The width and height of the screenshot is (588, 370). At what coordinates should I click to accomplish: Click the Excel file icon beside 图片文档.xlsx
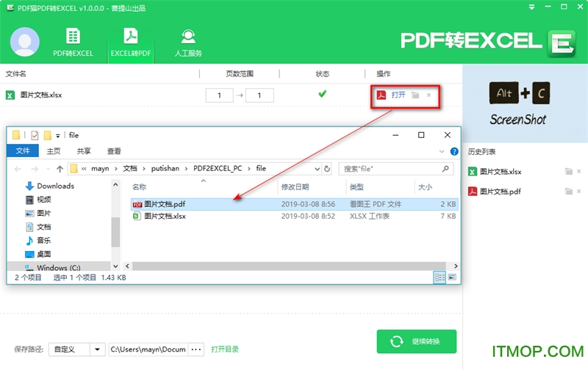point(10,95)
